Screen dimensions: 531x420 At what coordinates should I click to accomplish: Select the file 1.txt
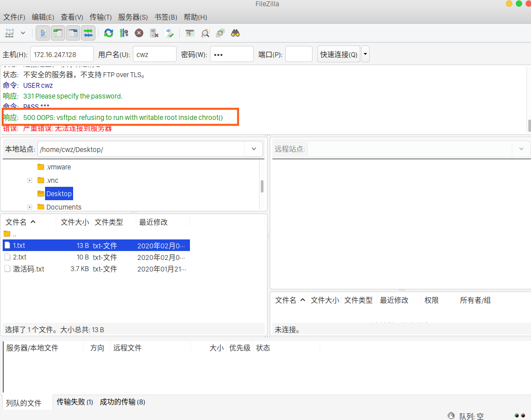96,246
